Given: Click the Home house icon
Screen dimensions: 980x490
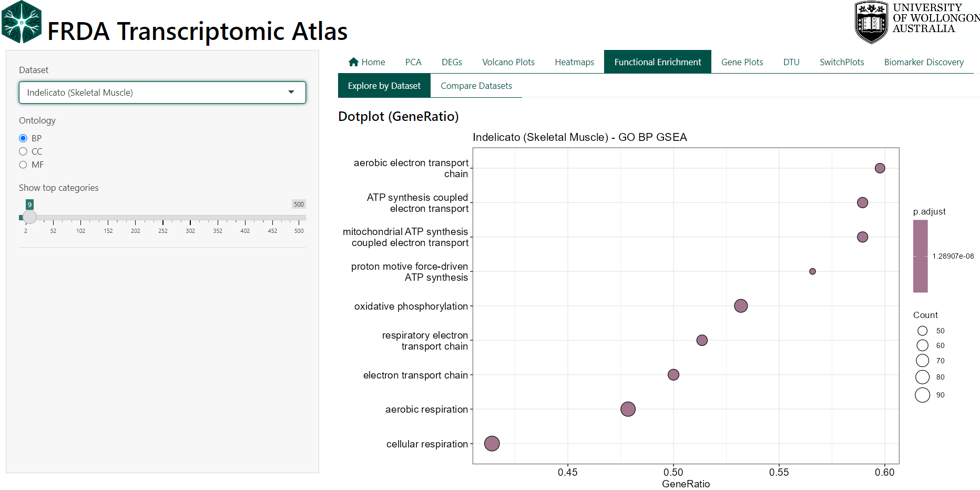Looking at the screenshot, I should coord(353,62).
